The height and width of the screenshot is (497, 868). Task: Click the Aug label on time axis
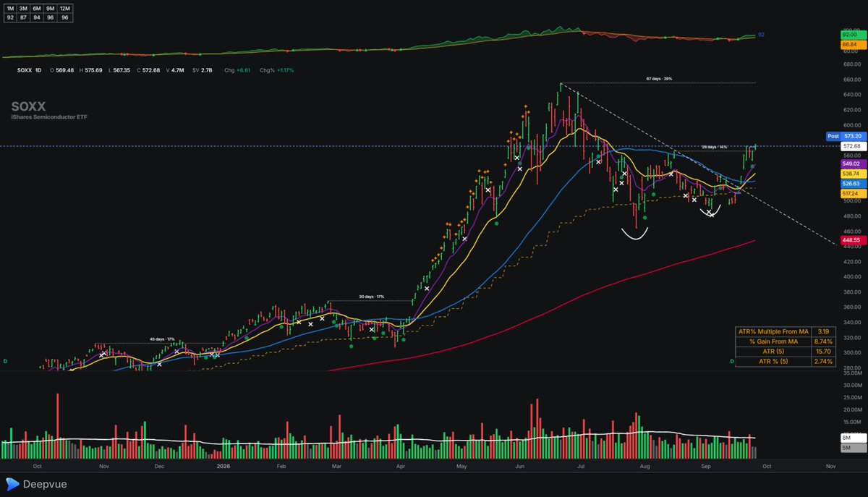(x=644, y=467)
